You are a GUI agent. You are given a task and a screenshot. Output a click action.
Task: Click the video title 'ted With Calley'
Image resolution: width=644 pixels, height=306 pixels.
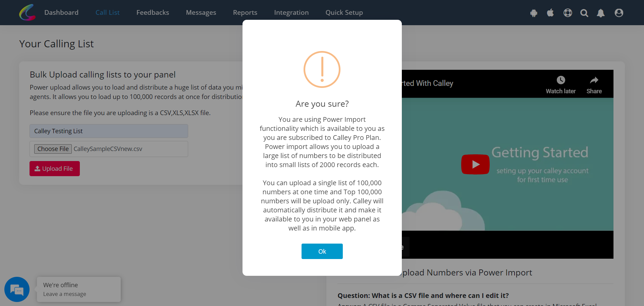coord(428,83)
